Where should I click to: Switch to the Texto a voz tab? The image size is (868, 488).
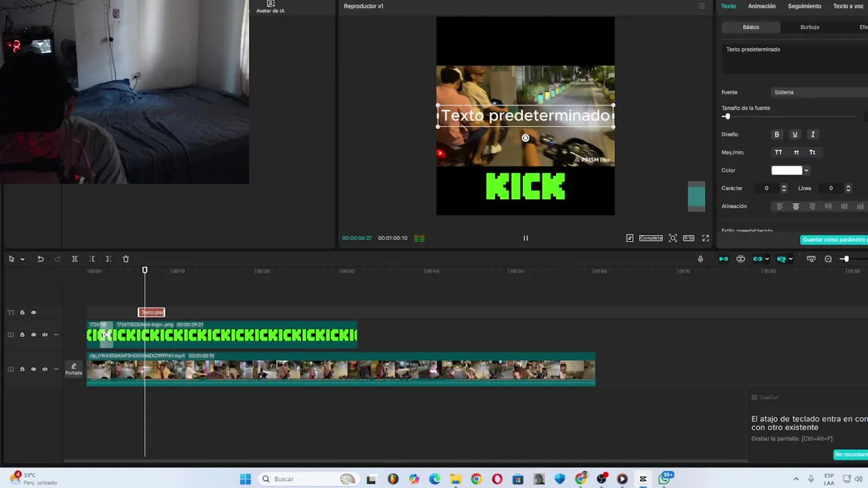848,6
